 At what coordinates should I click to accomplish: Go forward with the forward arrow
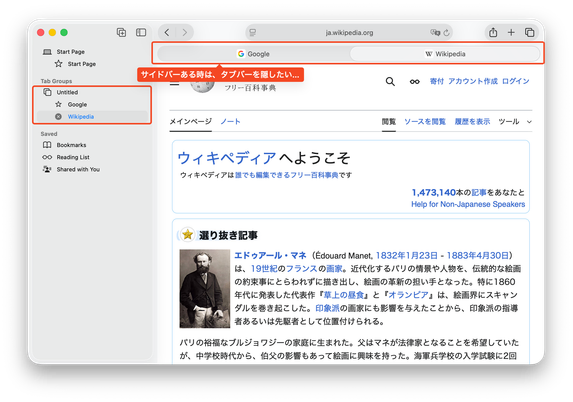coord(185,33)
